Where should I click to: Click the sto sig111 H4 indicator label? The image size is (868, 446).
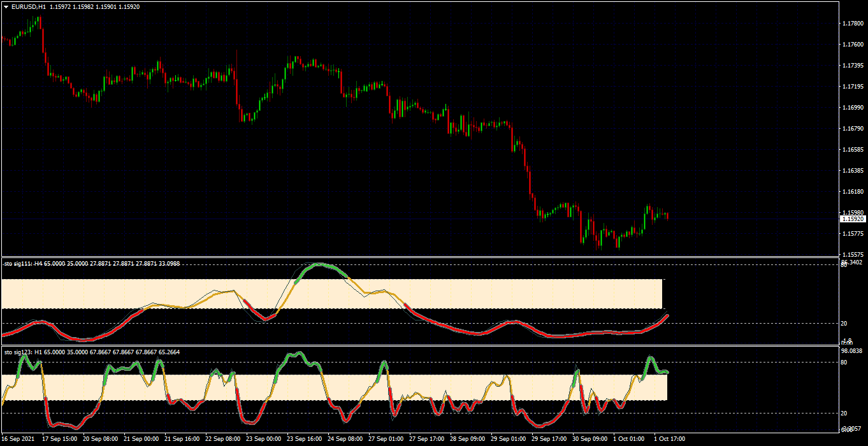coord(92,263)
